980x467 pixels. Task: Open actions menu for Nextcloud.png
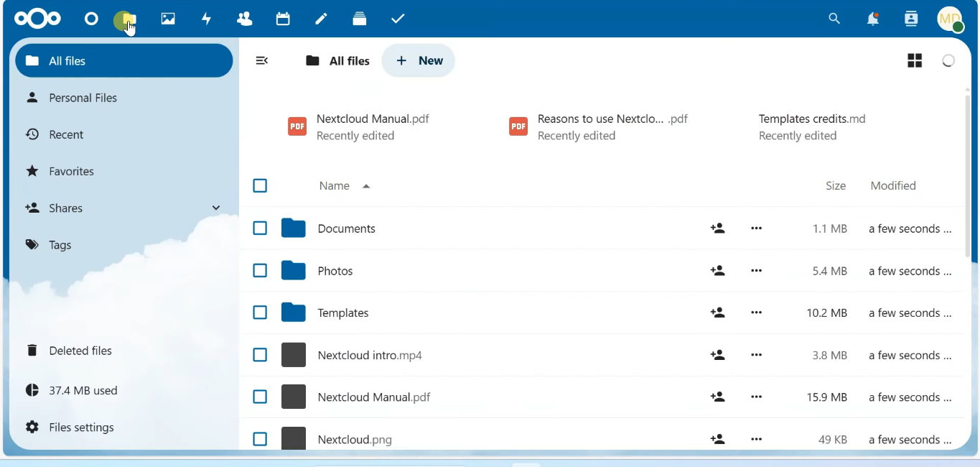pos(757,439)
